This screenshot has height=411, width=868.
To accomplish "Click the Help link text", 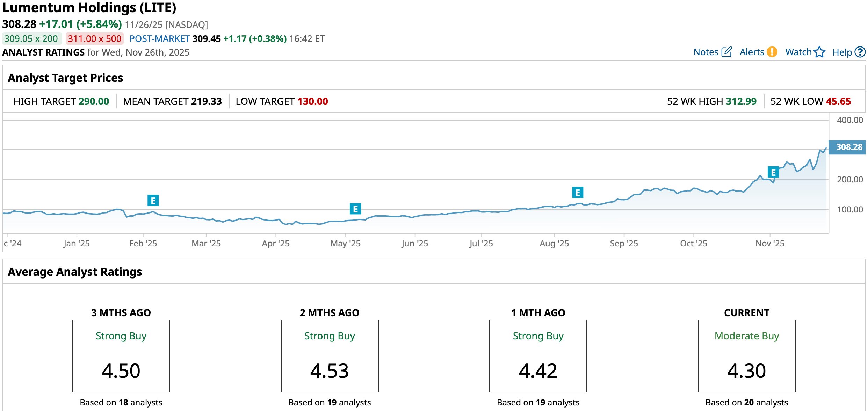I will (842, 52).
